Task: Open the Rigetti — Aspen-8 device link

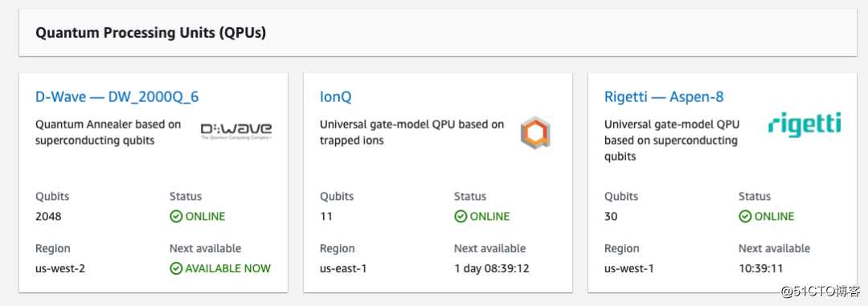Action: (664, 97)
